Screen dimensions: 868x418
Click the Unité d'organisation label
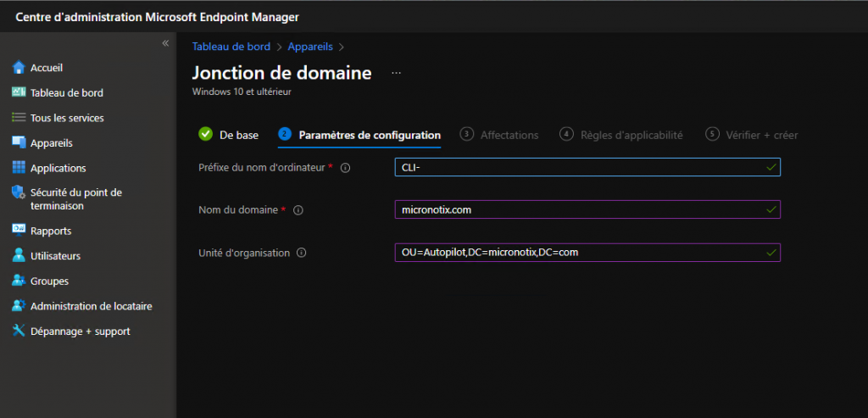tap(244, 253)
